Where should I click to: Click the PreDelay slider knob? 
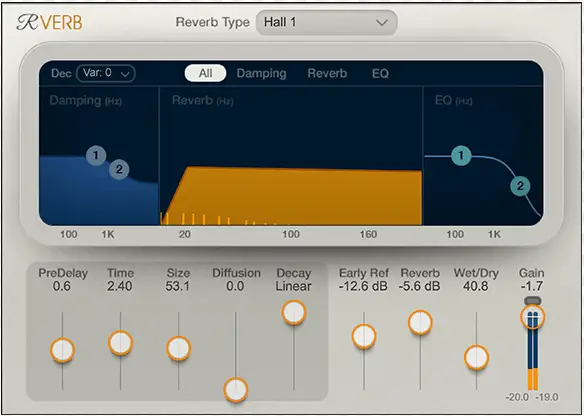tap(63, 350)
